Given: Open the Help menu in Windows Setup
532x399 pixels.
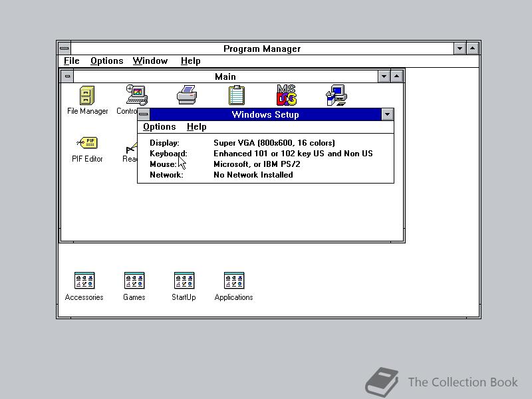Looking at the screenshot, I should [x=196, y=126].
